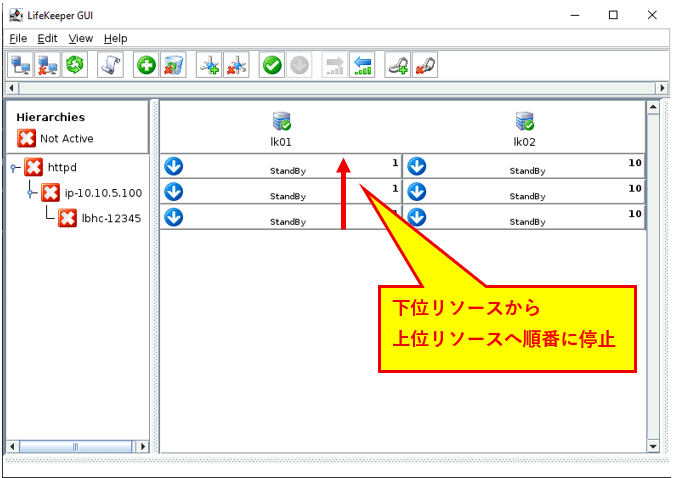Screen dimensions: 675x478
Task: Click priority 10 in lk02 httpd row
Action: [635, 162]
